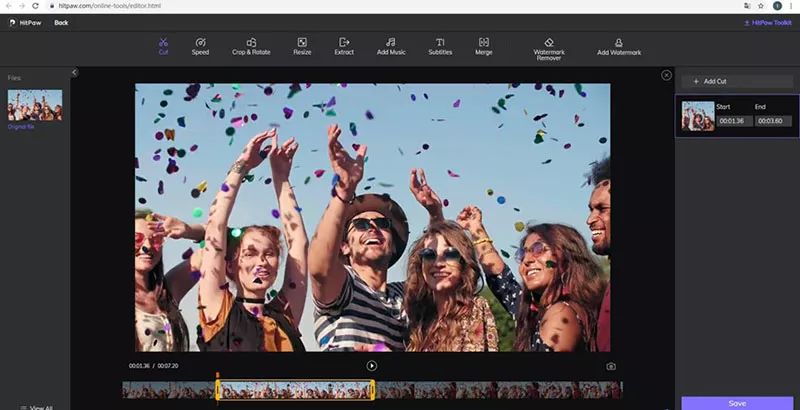Choose the Crop & Rotate tool
800x410 pixels.
[x=251, y=45]
